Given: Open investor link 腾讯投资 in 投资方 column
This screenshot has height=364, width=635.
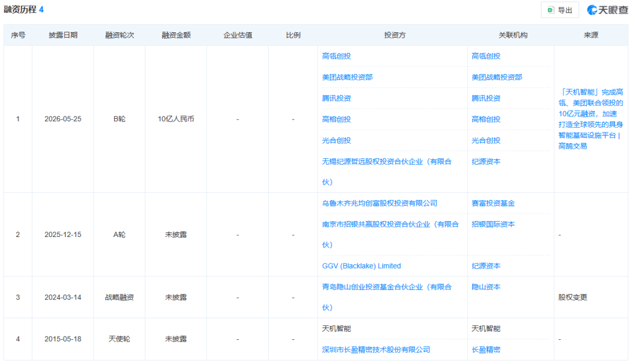Looking at the screenshot, I should click(x=336, y=98).
